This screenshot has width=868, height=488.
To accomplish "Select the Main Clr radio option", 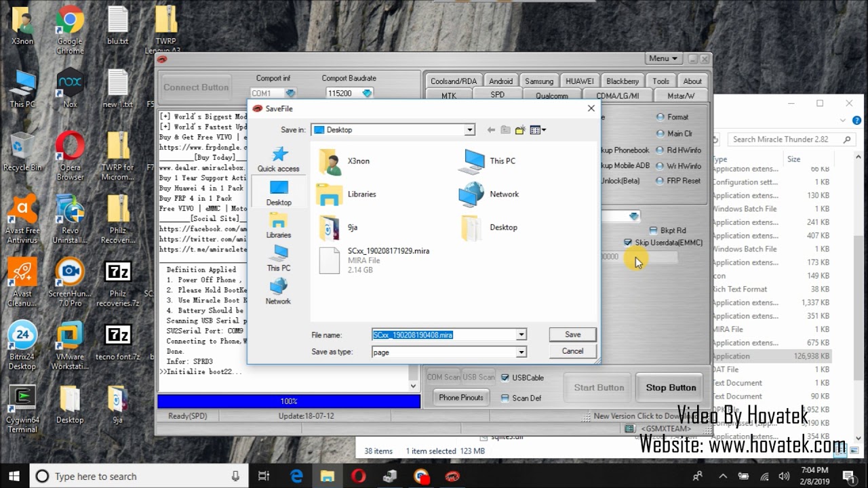I will (673, 134).
